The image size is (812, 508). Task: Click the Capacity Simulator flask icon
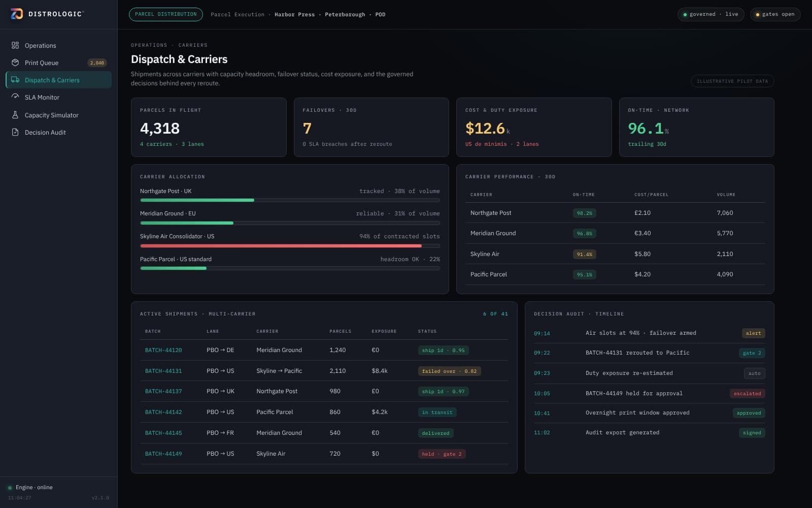15,115
